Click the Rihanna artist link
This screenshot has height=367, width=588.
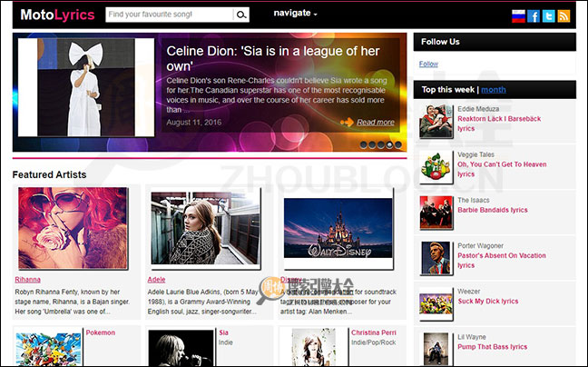(28, 280)
